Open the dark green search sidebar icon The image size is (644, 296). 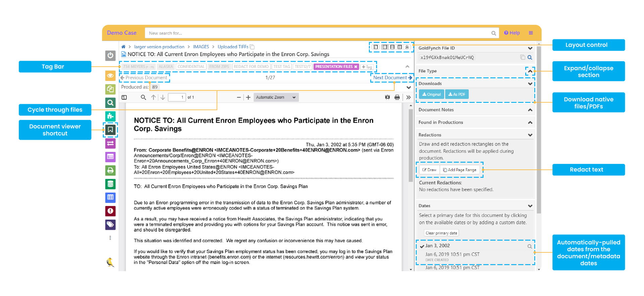[110, 102]
